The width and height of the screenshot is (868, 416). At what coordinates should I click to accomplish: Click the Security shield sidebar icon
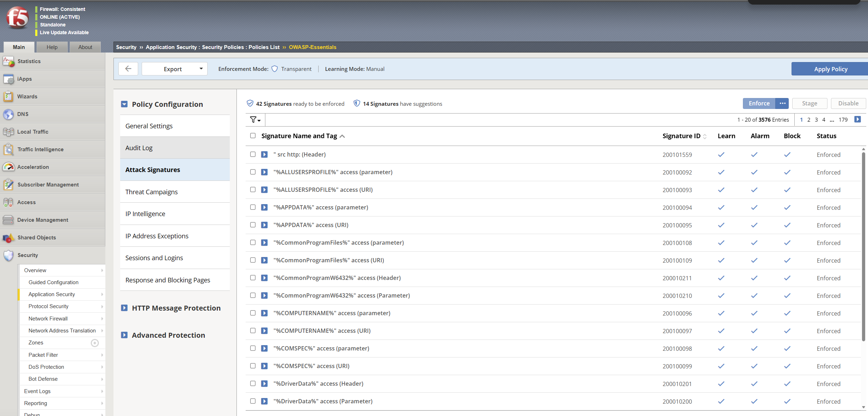(8, 255)
